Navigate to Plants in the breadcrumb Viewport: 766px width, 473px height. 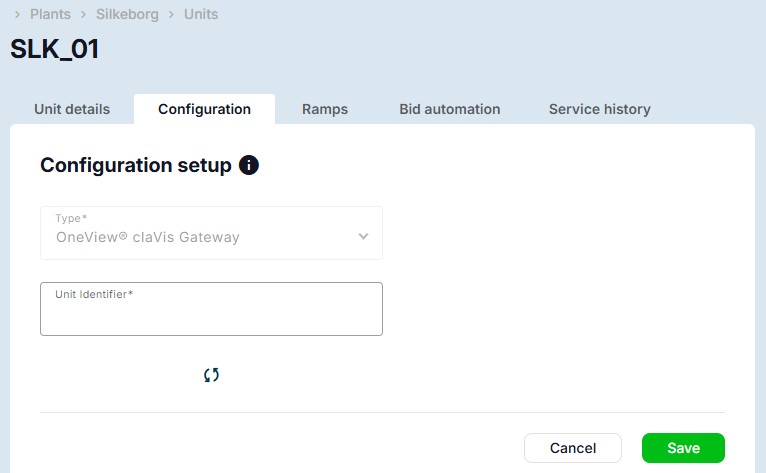click(x=50, y=15)
